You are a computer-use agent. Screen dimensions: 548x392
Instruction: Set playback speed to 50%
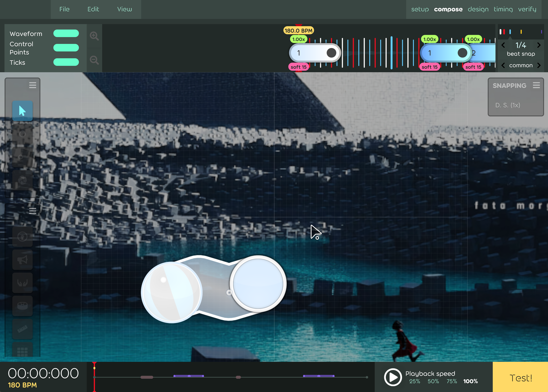(x=433, y=381)
